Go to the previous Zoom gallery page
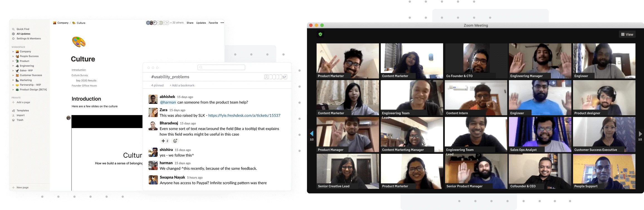This screenshot has height=210, width=644. 312,134
